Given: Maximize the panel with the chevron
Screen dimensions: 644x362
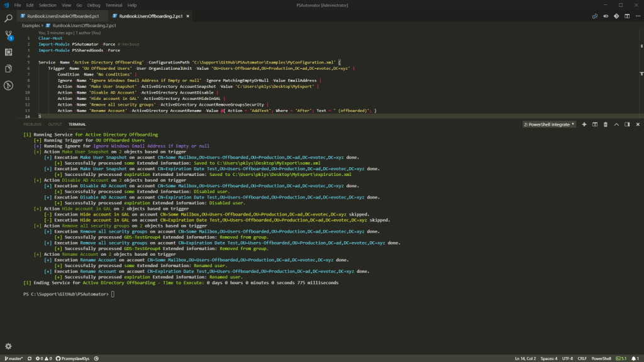Looking at the screenshot, I should [x=616, y=124].
